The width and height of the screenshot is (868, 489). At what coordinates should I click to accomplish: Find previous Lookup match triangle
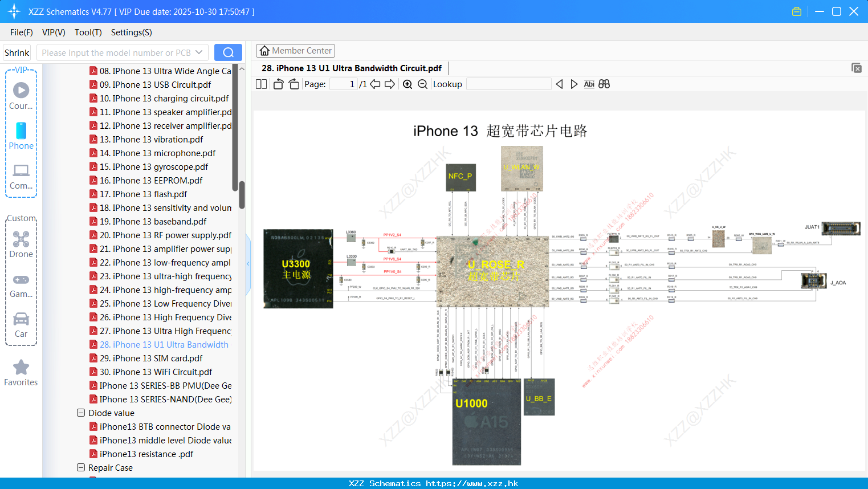[x=559, y=84]
